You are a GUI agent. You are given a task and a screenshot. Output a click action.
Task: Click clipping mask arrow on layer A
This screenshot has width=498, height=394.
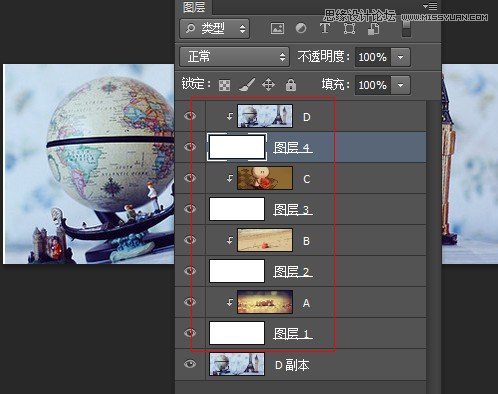click(x=230, y=302)
